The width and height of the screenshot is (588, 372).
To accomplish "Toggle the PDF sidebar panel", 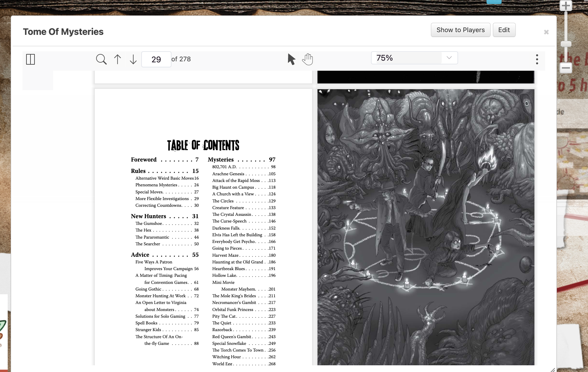I will coord(30,59).
